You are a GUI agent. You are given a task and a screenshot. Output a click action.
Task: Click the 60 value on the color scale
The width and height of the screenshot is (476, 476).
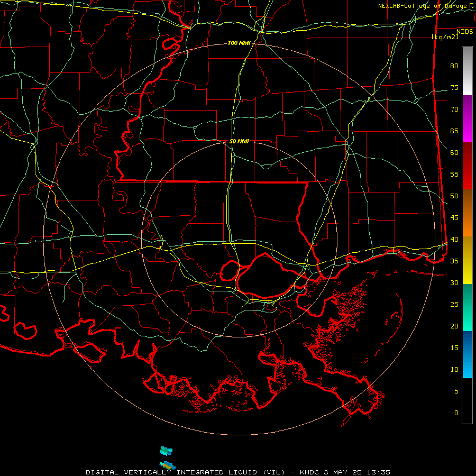[454, 153]
